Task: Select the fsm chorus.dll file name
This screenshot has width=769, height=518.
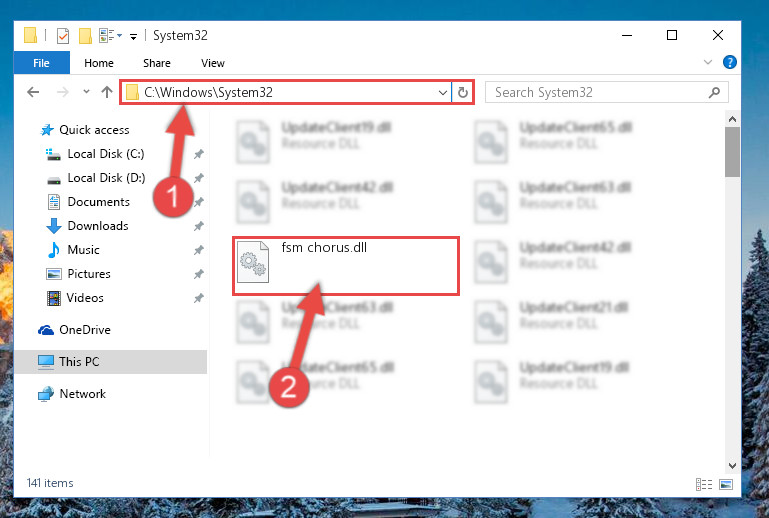Action: [x=324, y=247]
